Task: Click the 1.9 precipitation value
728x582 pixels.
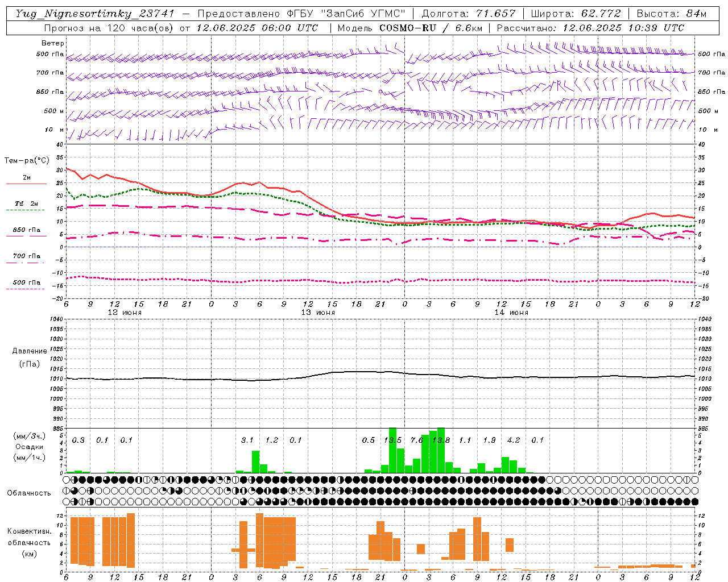Action: pos(489,440)
